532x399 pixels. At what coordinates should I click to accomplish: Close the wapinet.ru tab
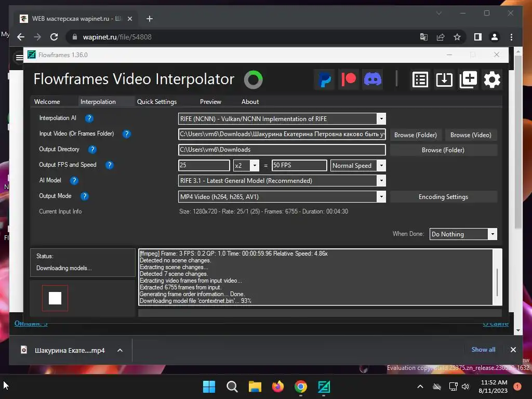point(129,19)
